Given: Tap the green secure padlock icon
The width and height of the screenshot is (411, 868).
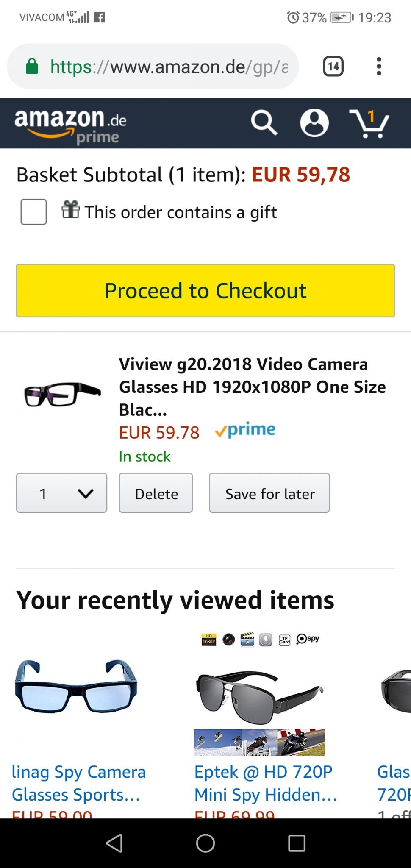Looking at the screenshot, I should (x=32, y=67).
